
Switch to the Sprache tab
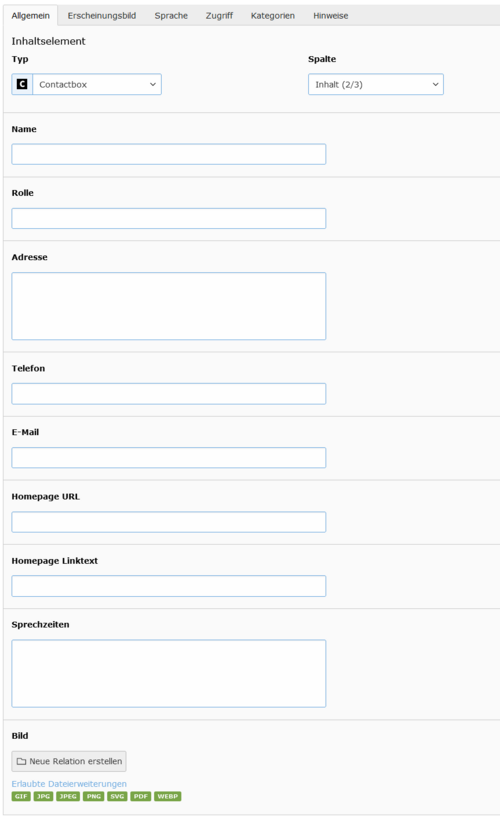[x=171, y=16]
